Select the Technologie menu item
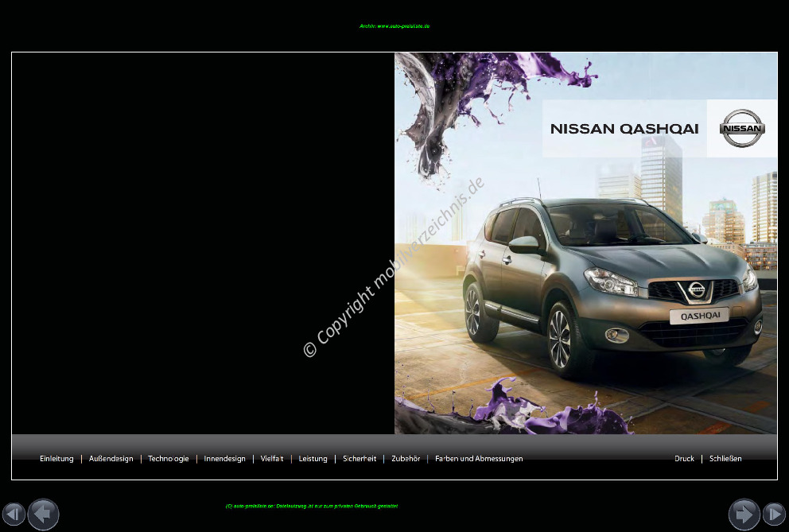This screenshot has width=789, height=532. pyautogui.click(x=169, y=459)
